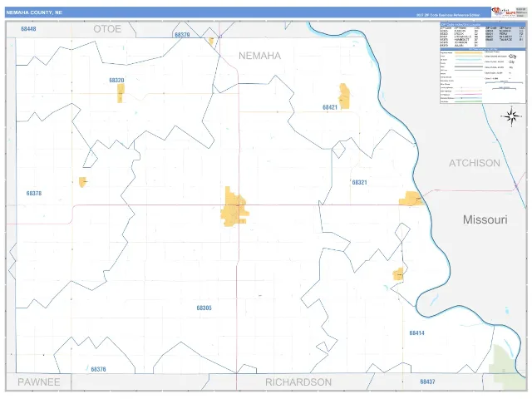The width and height of the screenshot is (532, 399).
Task: Click the blue ZIP Code index header bar in the legend
Action: (483, 24)
